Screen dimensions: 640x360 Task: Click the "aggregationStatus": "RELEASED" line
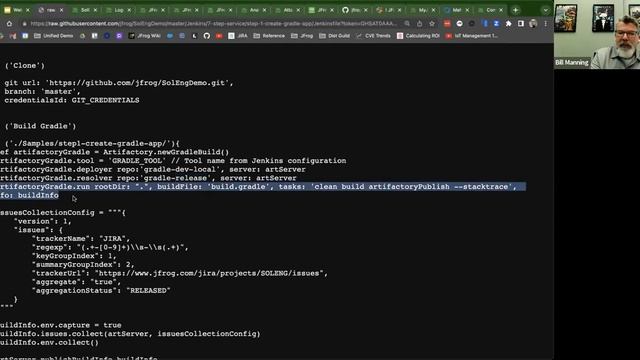(101, 291)
